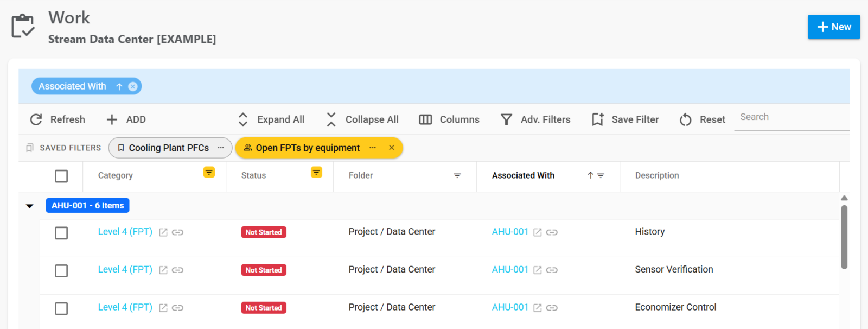
Task: Open Economizer Control category in new tab
Action: click(x=163, y=308)
